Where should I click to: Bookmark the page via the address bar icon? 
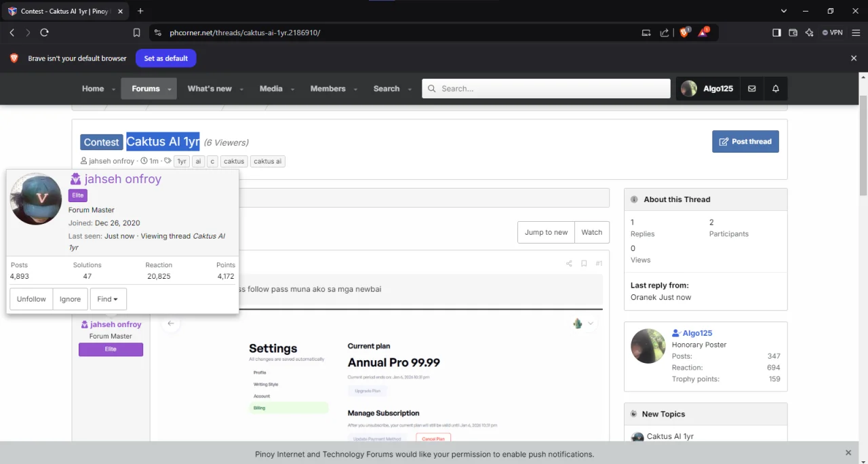(x=136, y=33)
